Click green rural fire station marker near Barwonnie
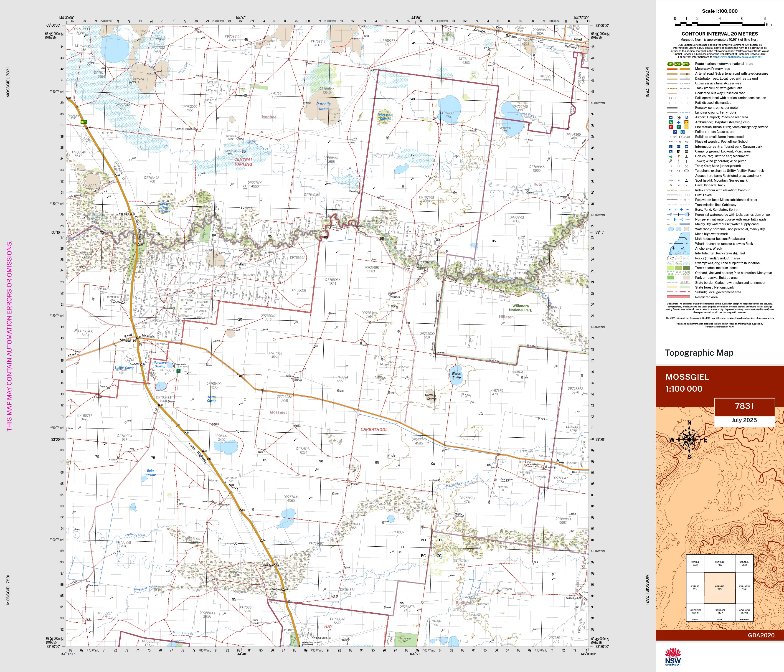784x672 pixels. click(x=178, y=371)
